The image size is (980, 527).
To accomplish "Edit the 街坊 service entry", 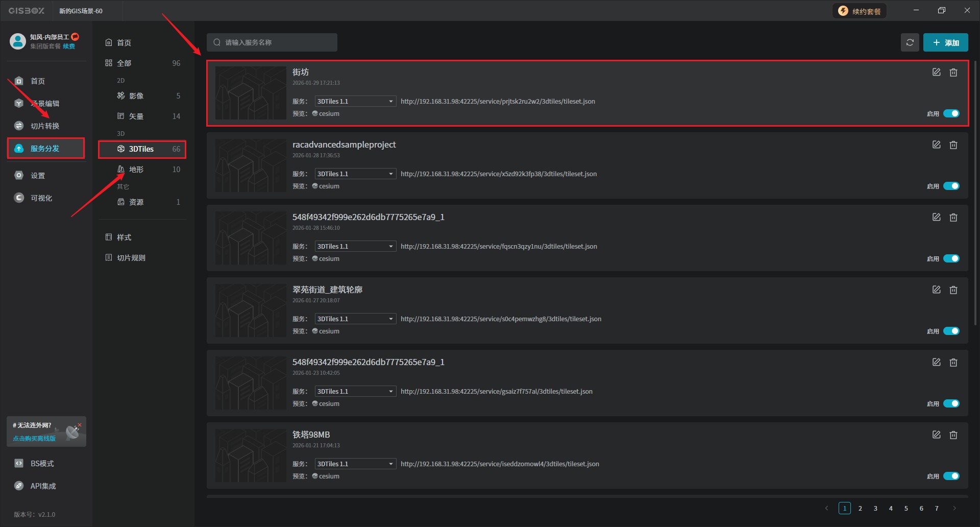I will point(936,73).
